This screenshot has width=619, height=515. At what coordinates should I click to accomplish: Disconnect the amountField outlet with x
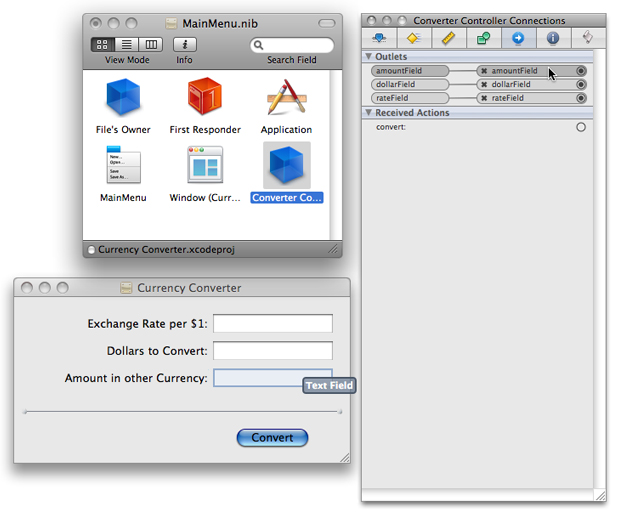(484, 71)
